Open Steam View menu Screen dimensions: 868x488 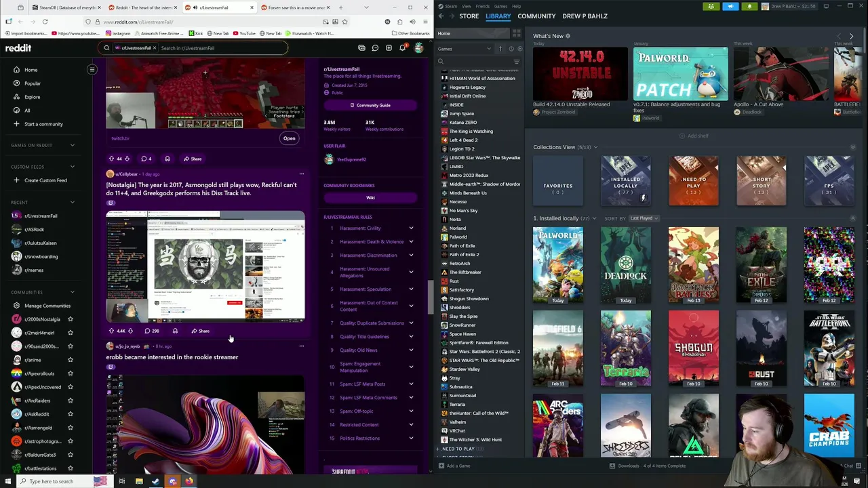click(467, 6)
